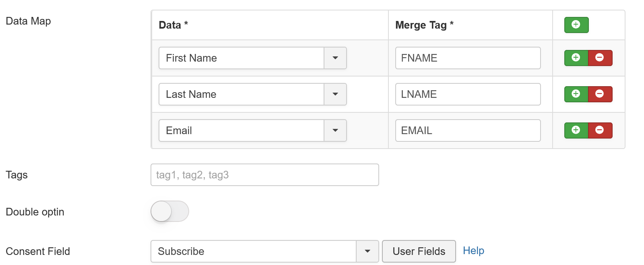This screenshot has height=265, width=644.
Task: Open the Email data dropdown arrow
Action: (x=335, y=130)
